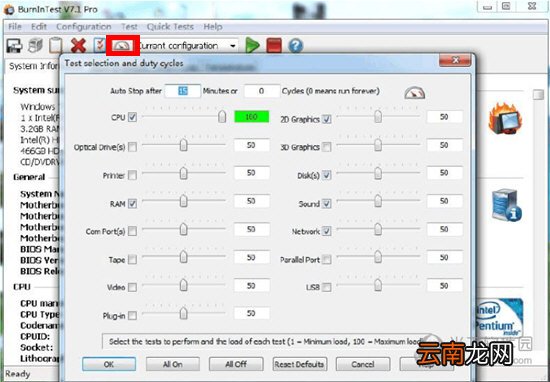Click the Sound duty cycle slider thumb
The image size is (550, 382).
pyautogui.click(x=378, y=201)
